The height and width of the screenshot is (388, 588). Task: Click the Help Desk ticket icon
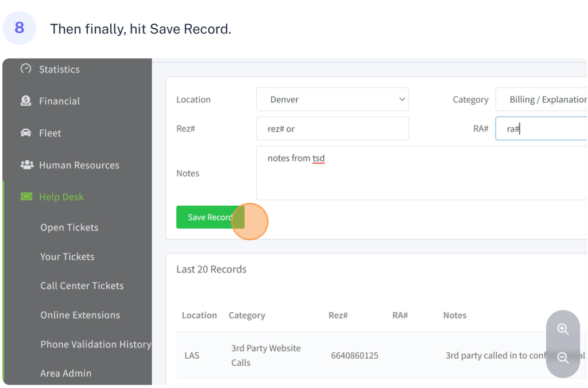[26, 197]
